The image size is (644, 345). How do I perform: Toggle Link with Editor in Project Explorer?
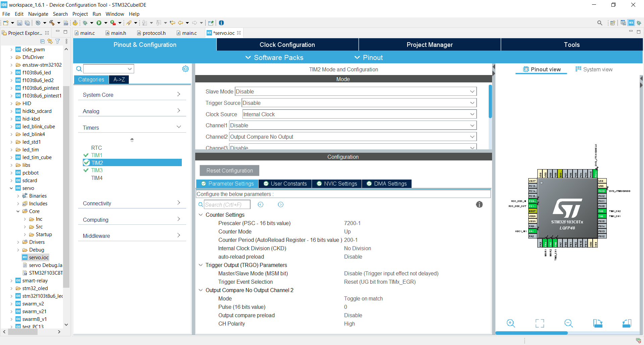coord(50,41)
